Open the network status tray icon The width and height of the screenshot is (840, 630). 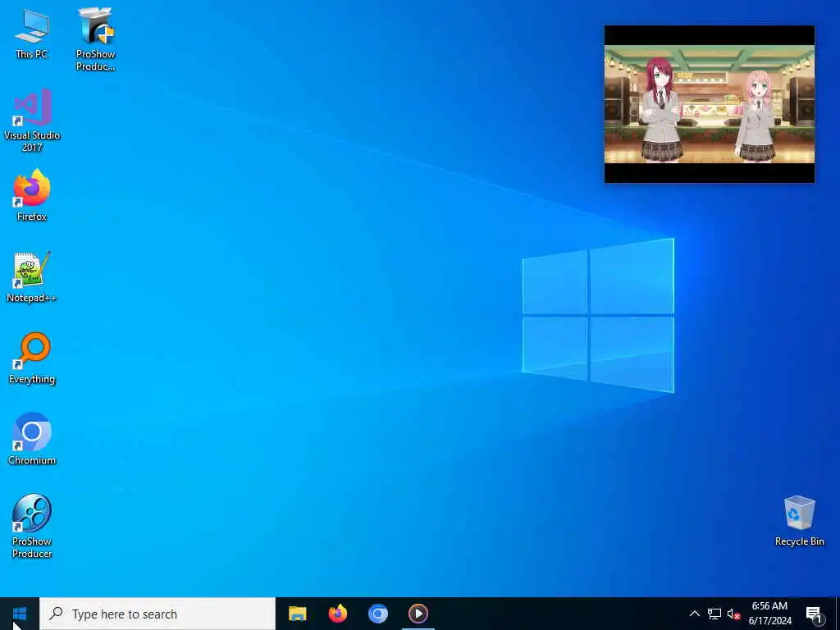[714, 614]
